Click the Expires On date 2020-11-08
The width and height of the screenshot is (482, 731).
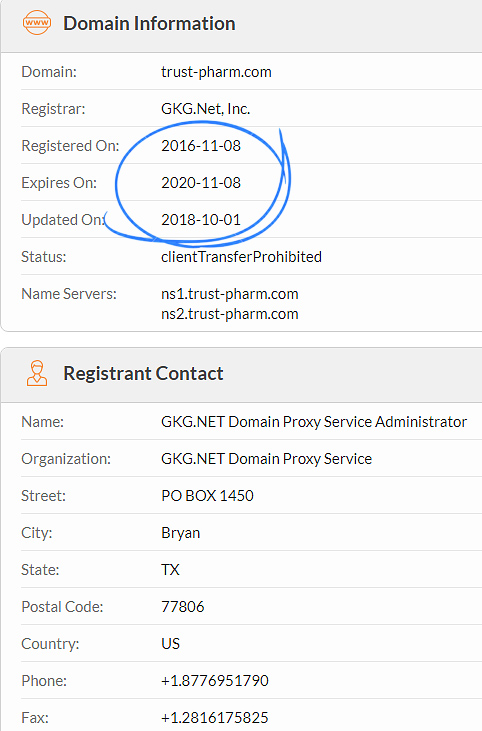201,182
